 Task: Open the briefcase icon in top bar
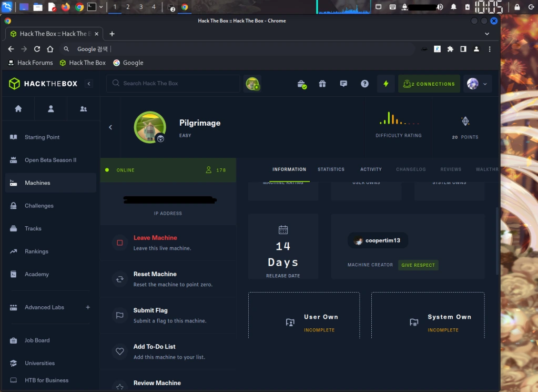pos(301,84)
